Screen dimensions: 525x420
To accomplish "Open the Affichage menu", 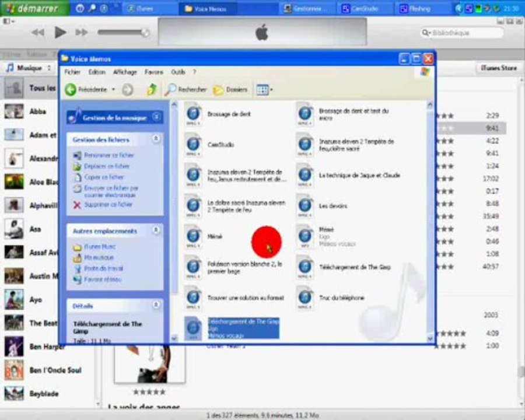I will tap(125, 72).
